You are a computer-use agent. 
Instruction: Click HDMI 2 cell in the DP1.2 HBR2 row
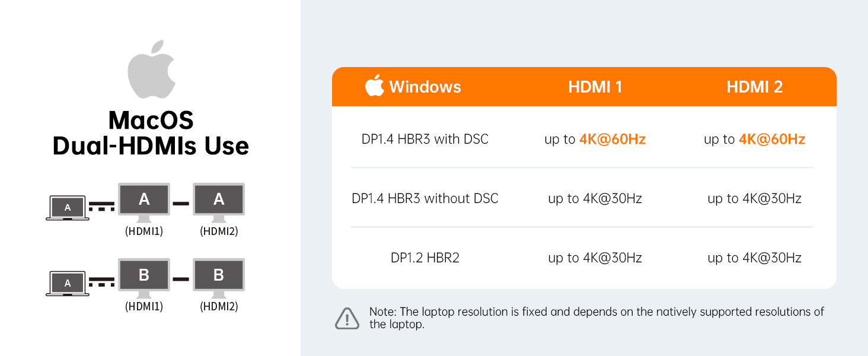[754, 258]
